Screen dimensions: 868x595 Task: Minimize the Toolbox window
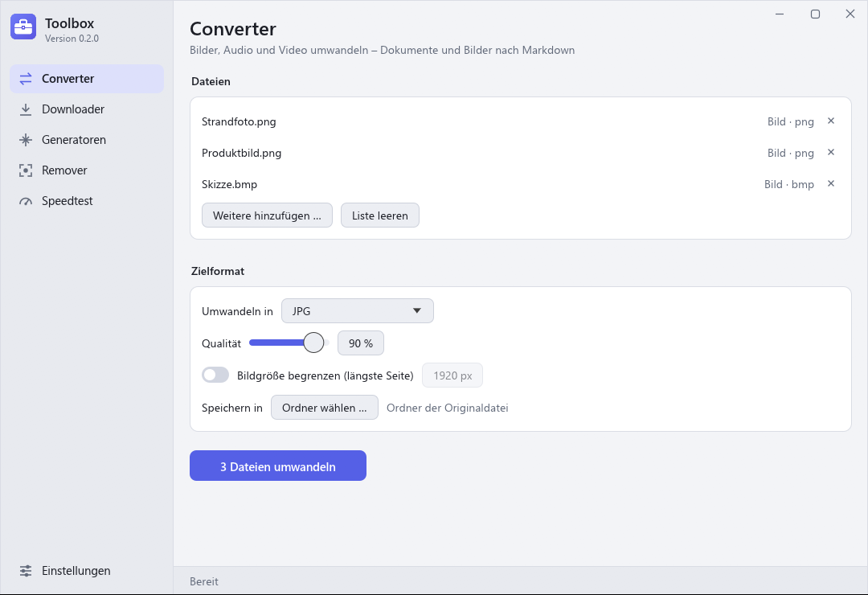[x=780, y=14]
